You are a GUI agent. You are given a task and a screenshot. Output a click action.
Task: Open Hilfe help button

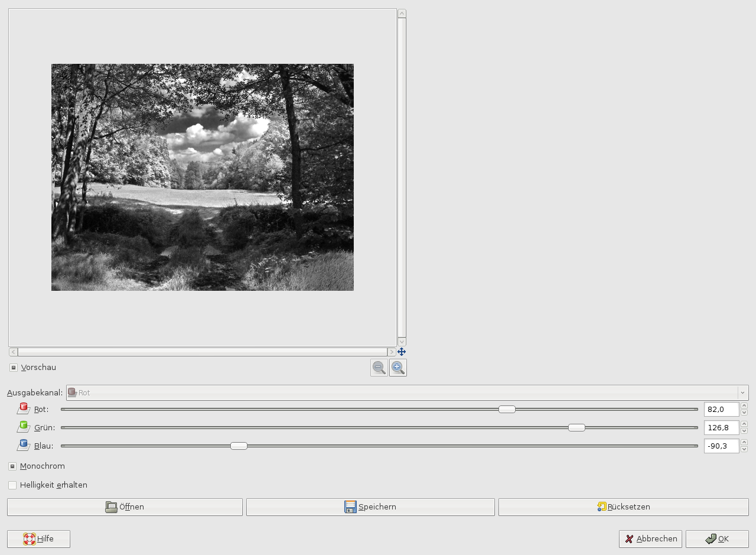38,539
